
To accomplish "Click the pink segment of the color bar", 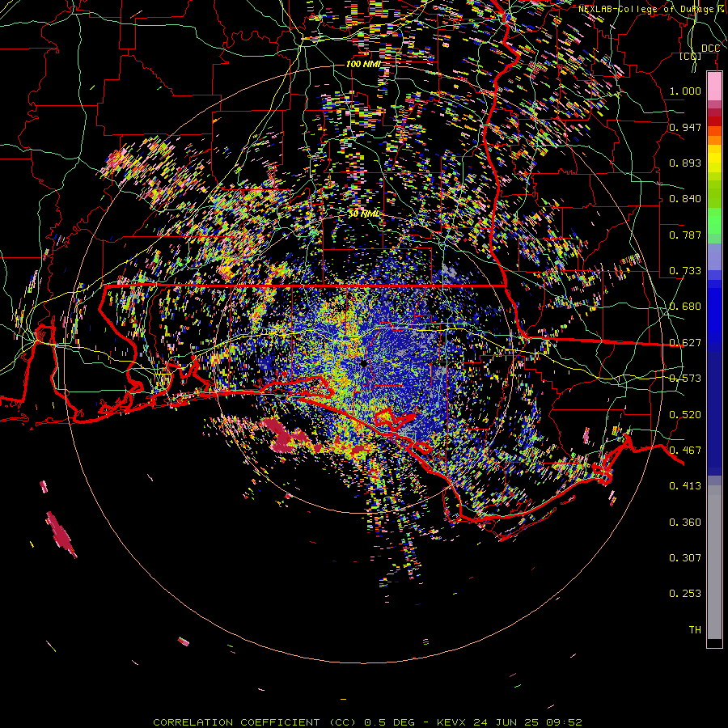I will pyautogui.click(x=714, y=87).
